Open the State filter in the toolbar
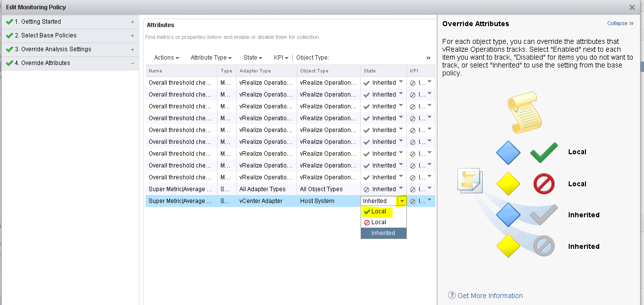The image size is (644, 305). (x=253, y=58)
